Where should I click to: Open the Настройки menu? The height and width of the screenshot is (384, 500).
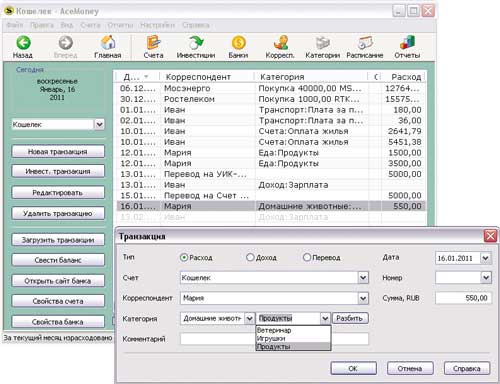click(x=157, y=25)
